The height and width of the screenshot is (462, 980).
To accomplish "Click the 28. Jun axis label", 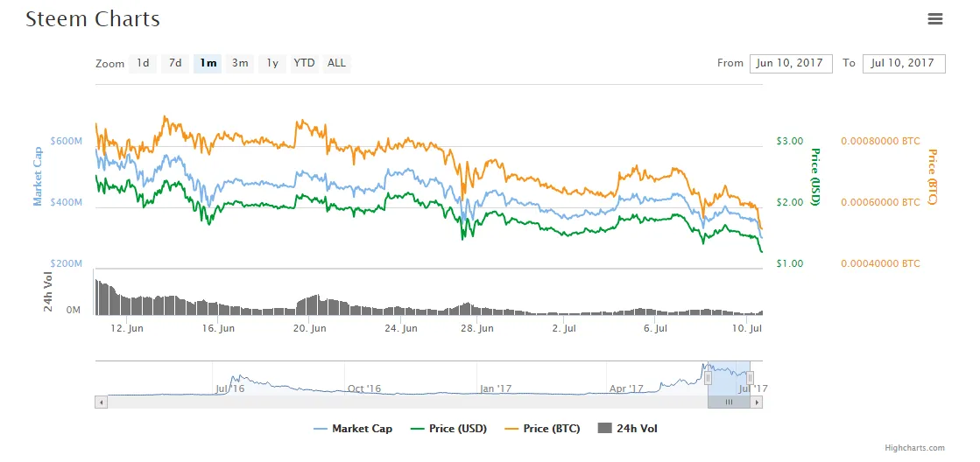I will (479, 328).
